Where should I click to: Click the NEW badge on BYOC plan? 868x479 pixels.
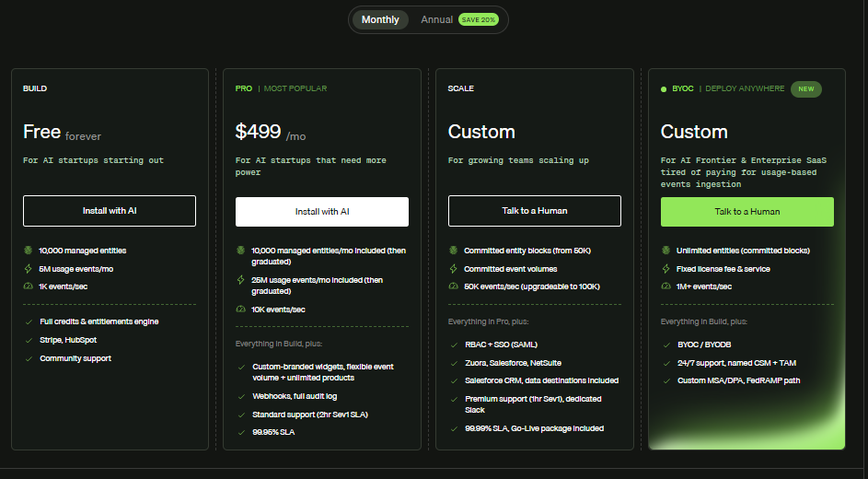pyautogui.click(x=806, y=88)
